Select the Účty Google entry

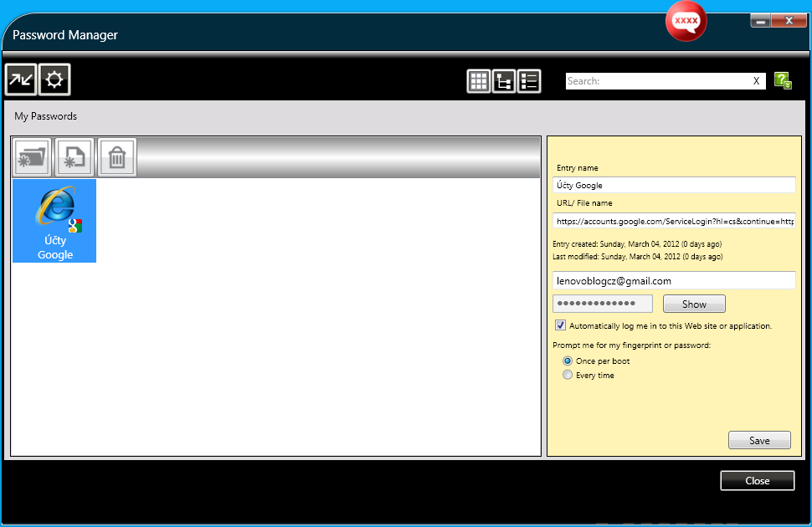54,221
